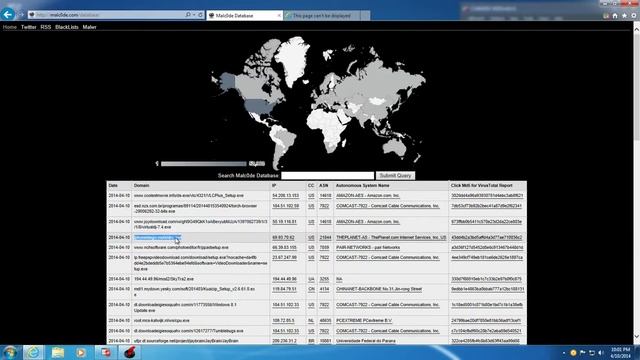The width and height of the screenshot is (640, 360).
Task: Click the United States on the world map
Action: 259,107
